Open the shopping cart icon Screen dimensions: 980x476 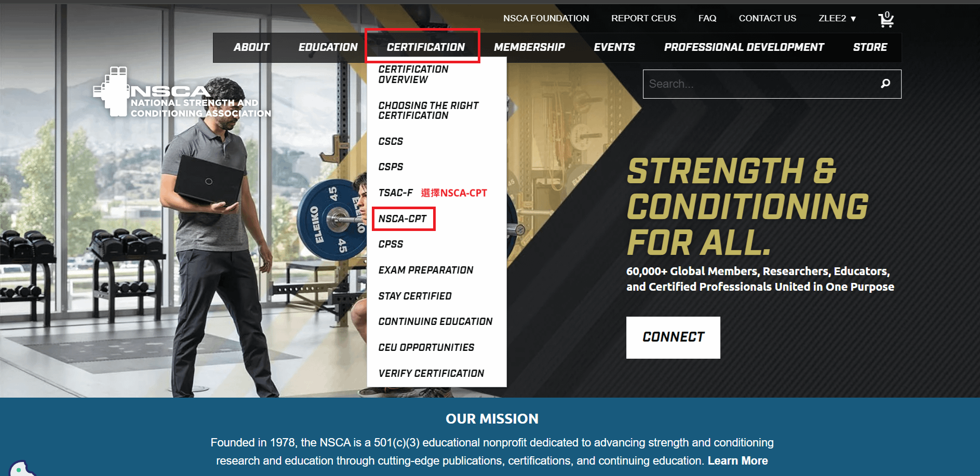886,20
